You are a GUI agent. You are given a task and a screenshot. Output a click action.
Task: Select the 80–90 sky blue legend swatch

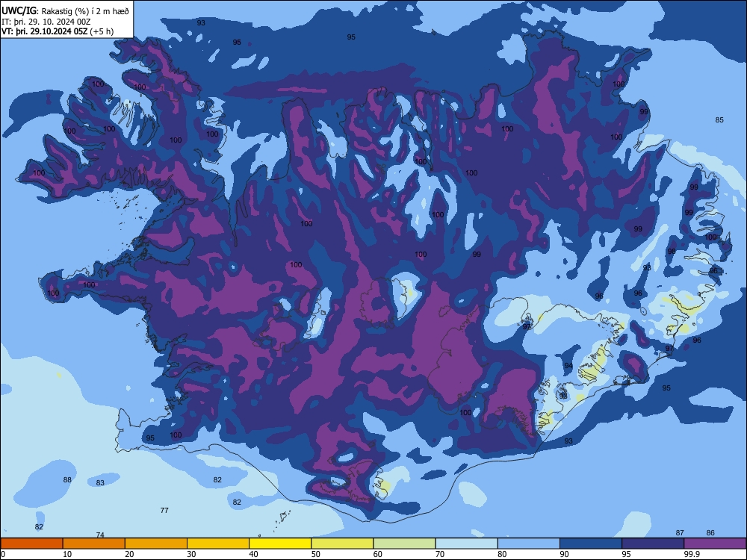coord(529,544)
